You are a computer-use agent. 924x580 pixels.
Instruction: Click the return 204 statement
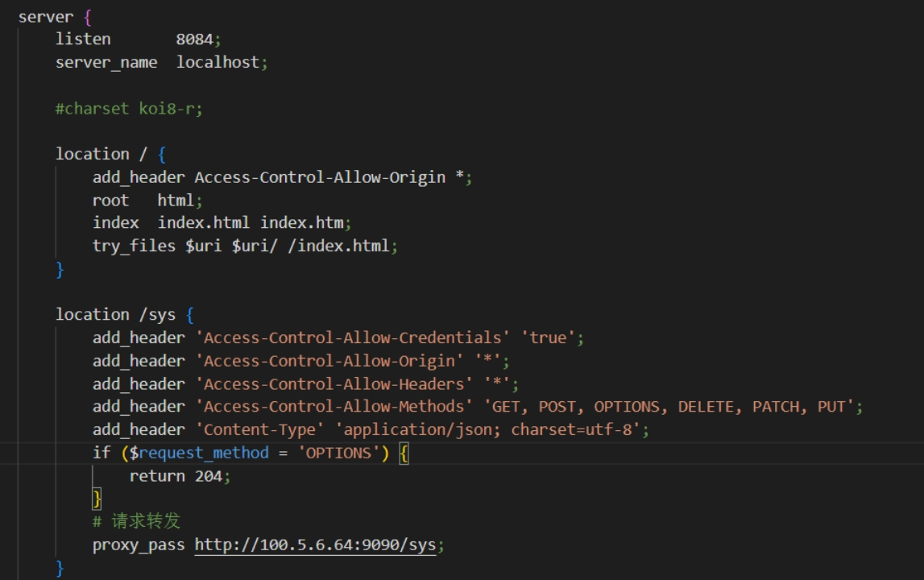[176, 476]
